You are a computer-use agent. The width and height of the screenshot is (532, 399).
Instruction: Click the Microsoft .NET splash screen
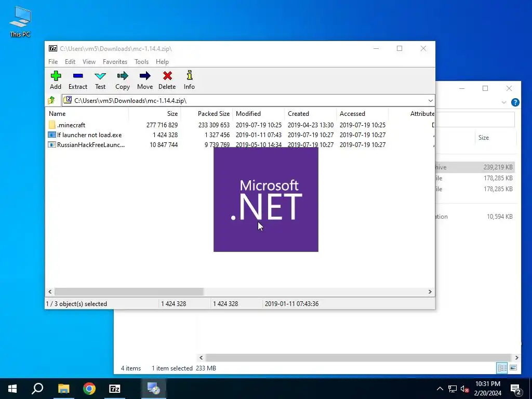click(265, 199)
